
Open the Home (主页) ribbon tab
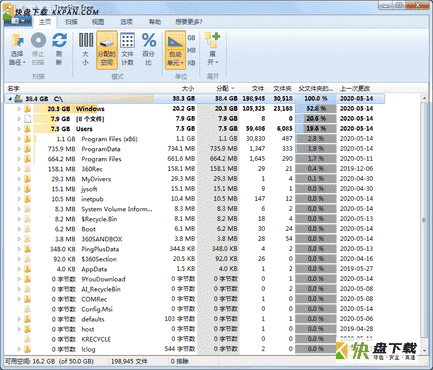[45, 22]
